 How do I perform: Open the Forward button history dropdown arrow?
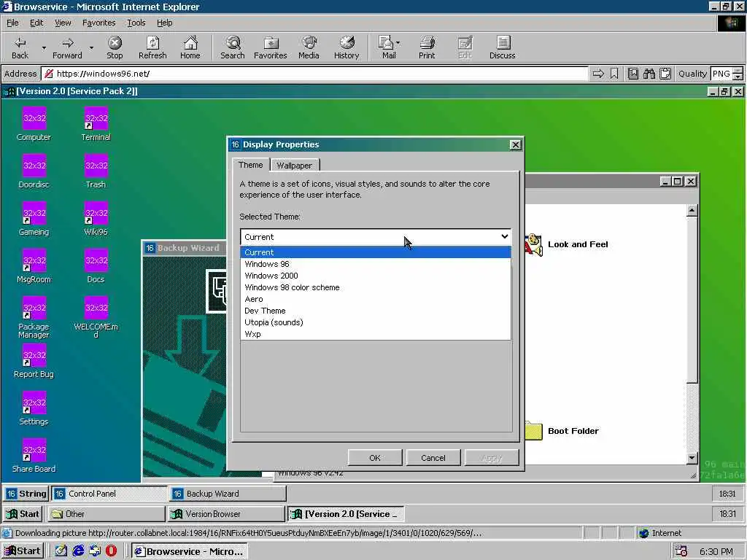[x=91, y=47]
